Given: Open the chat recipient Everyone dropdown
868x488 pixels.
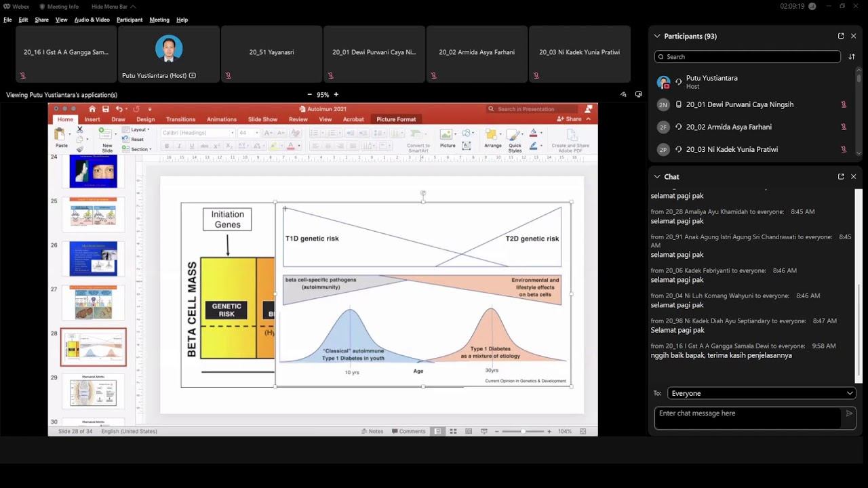Looking at the screenshot, I should (762, 393).
